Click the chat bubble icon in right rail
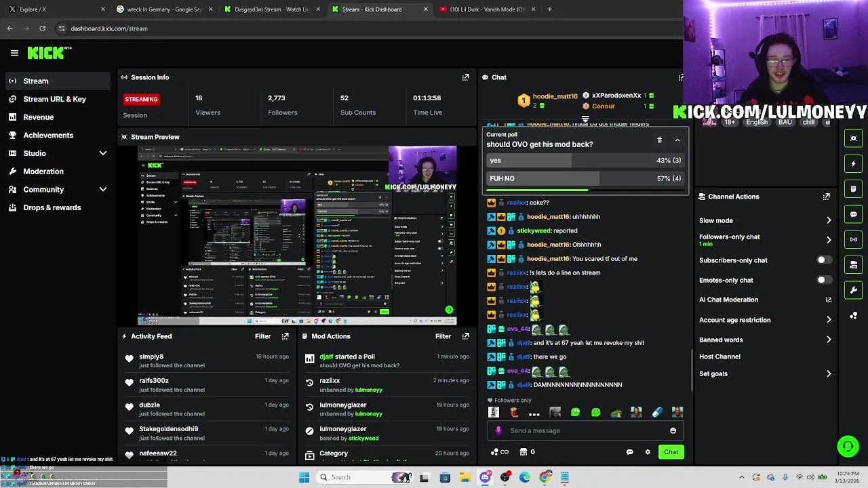 [854, 214]
